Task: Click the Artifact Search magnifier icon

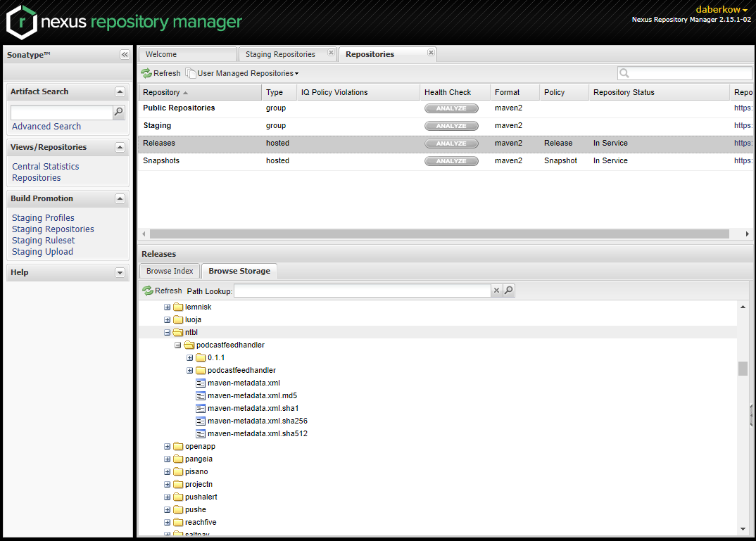Action: (x=119, y=112)
